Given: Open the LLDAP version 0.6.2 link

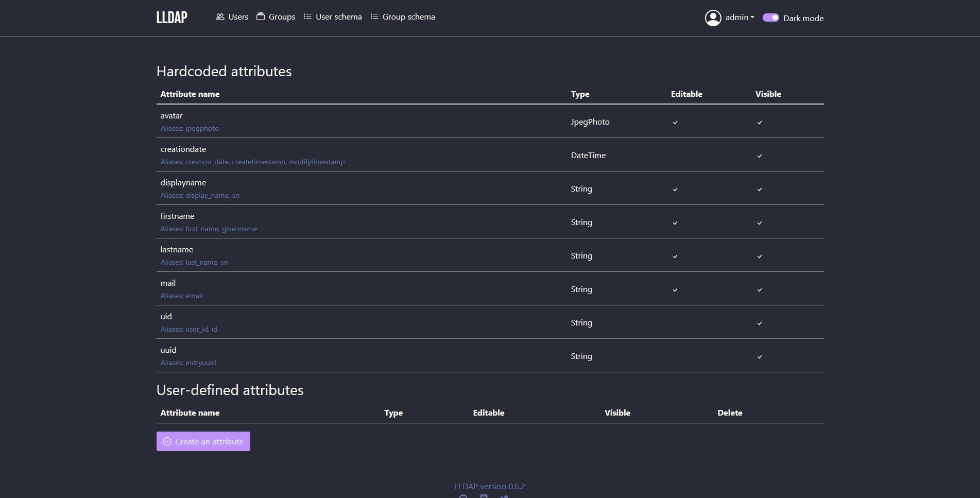Looking at the screenshot, I should tap(490, 486).
